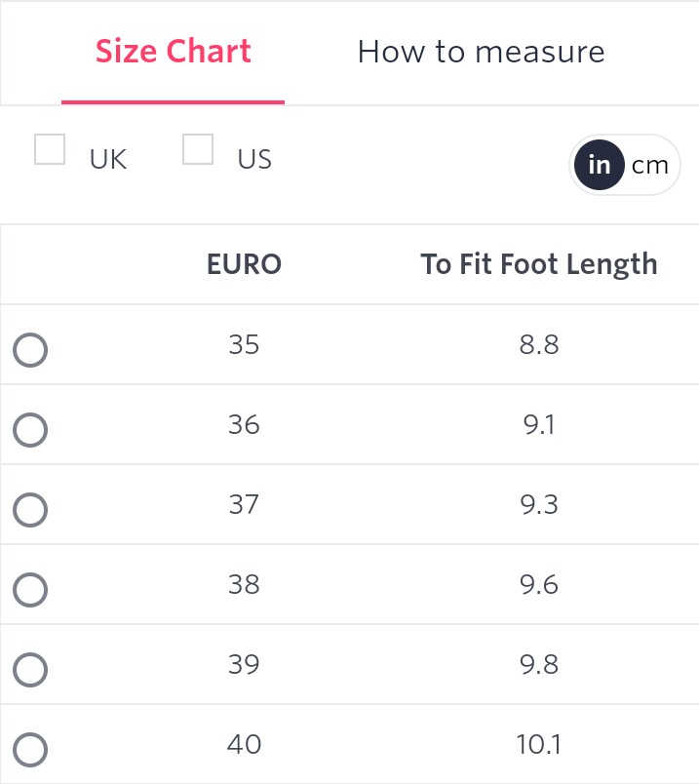Enable the US size checkbox
Screen dimensions: 699x784
click(x=198, y=149)
